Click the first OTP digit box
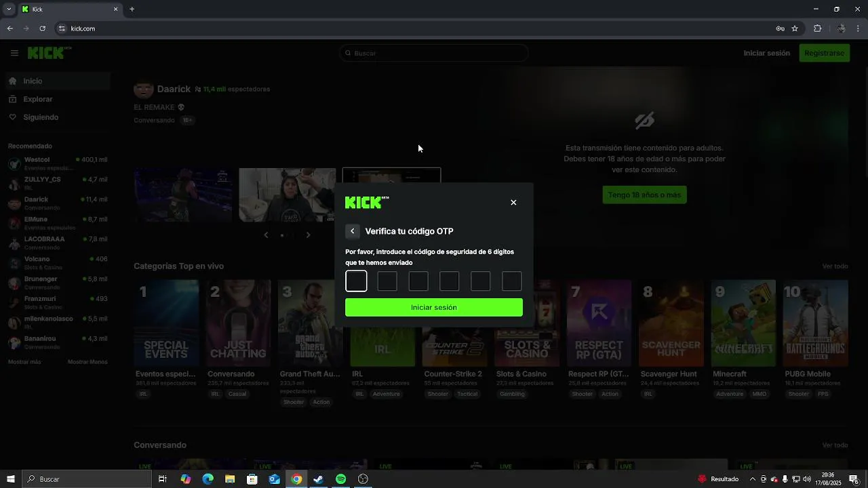Viewport: 868px width, 488px height. [x=356, y=281]
